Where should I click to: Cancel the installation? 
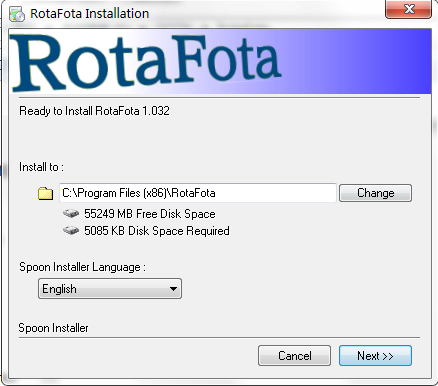pyautogui.click(x=294, y=356)
